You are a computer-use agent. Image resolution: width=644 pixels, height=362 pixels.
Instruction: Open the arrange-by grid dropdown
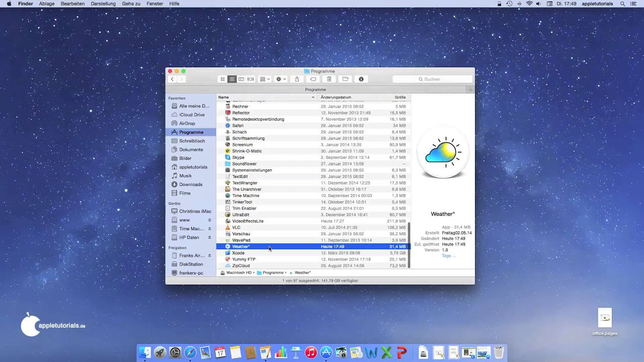click(x=265, y=79)
